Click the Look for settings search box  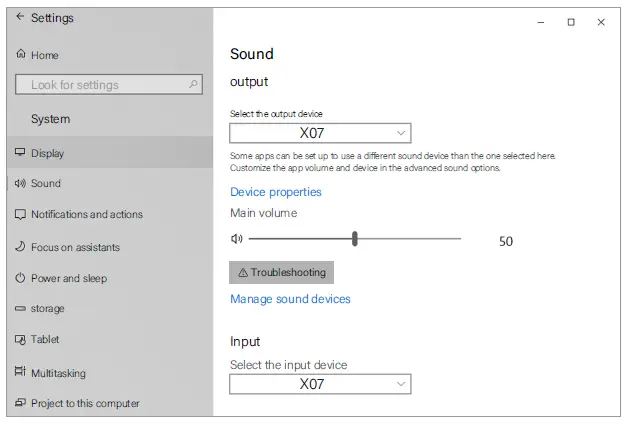tap(100, 85)
